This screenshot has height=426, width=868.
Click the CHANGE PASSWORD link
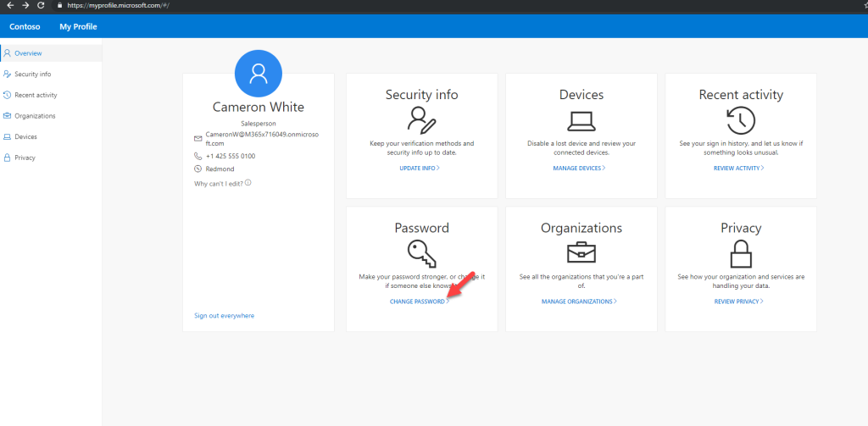(419, 302)
